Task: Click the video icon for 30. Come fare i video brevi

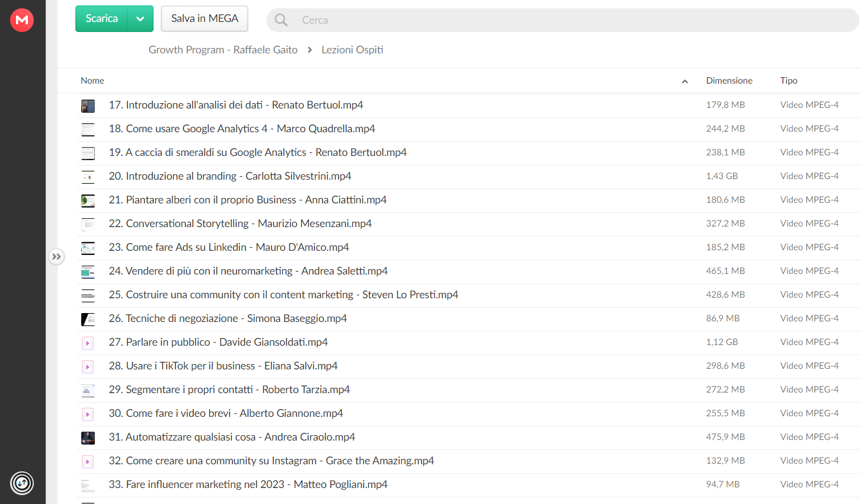Action: pos(88,414)
